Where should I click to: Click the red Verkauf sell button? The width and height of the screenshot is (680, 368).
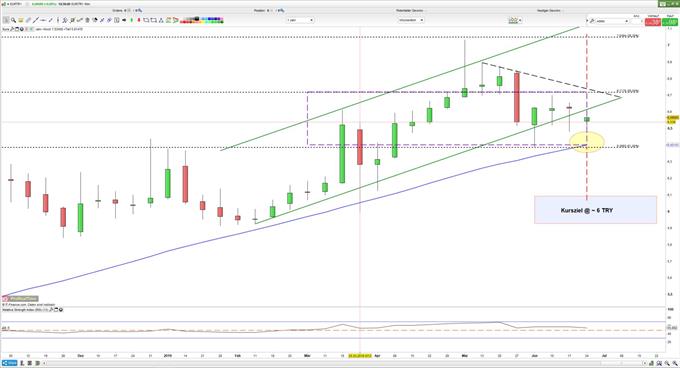[x=653, y=22]
